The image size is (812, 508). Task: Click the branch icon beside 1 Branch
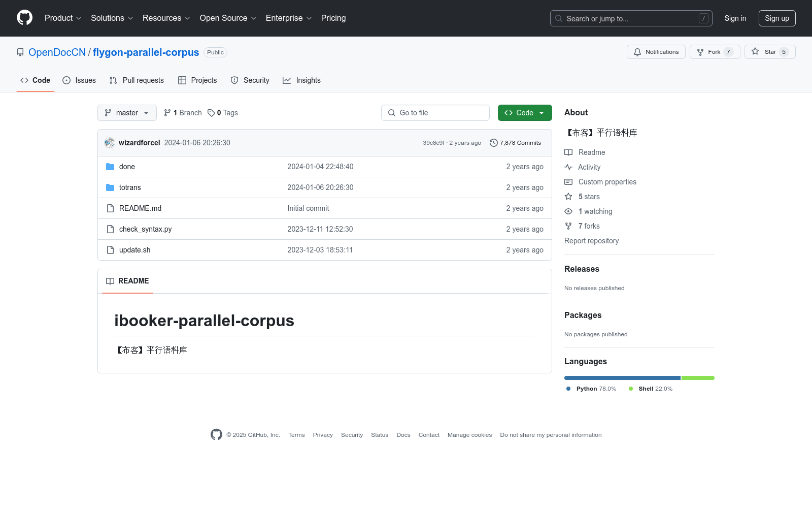tap(167, 113)
